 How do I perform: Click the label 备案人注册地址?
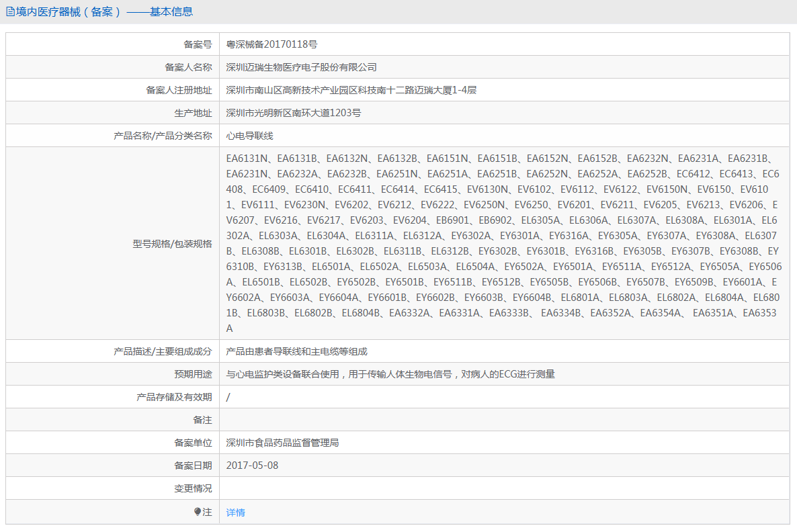tap(179, 90)
